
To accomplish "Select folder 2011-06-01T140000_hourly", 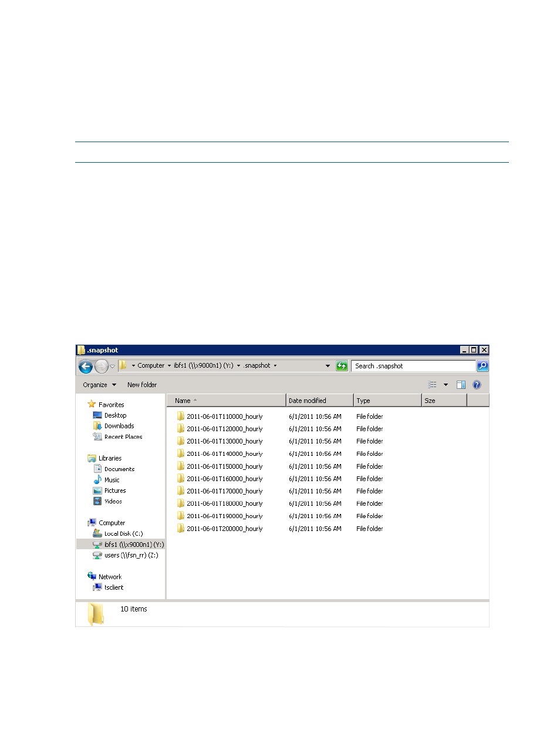I will click(x=224, y=454).
